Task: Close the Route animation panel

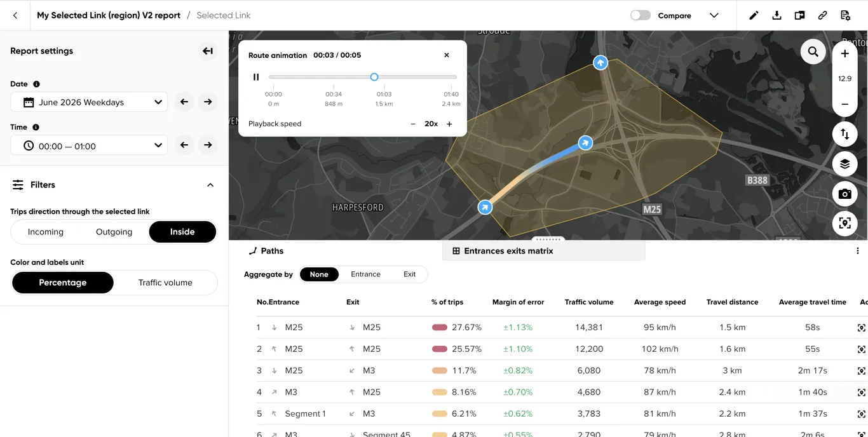Action: point(447,55)
